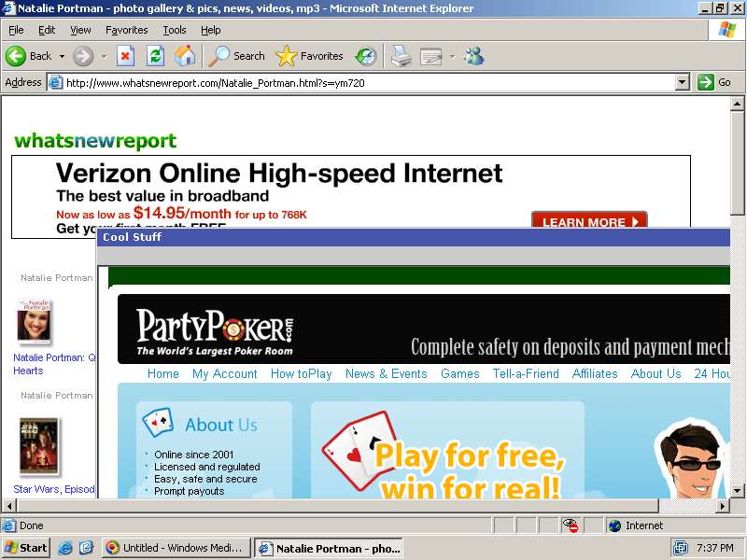Open the Favorites menu

127,30
